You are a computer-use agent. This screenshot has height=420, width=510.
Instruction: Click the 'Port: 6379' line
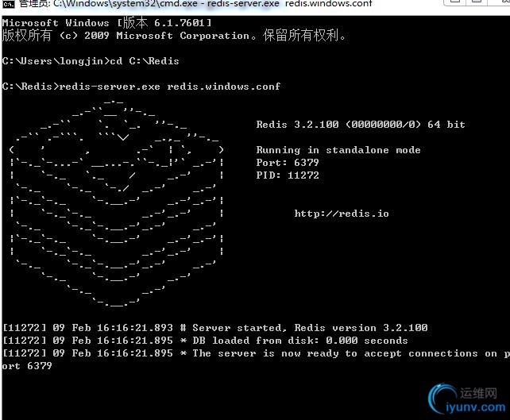288,163
